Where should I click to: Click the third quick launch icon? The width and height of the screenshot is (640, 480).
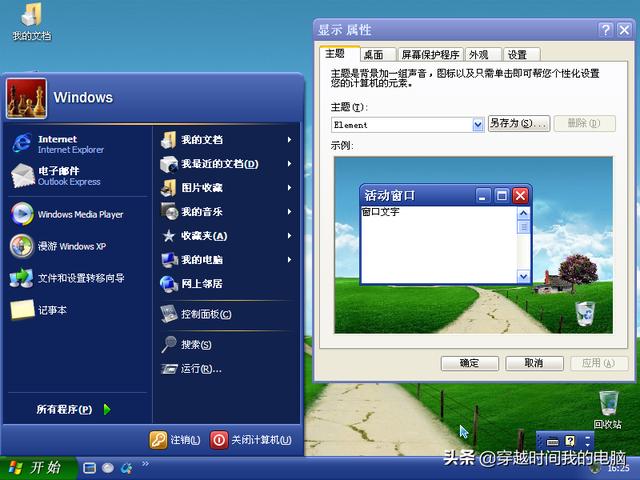tap(127, 468)
